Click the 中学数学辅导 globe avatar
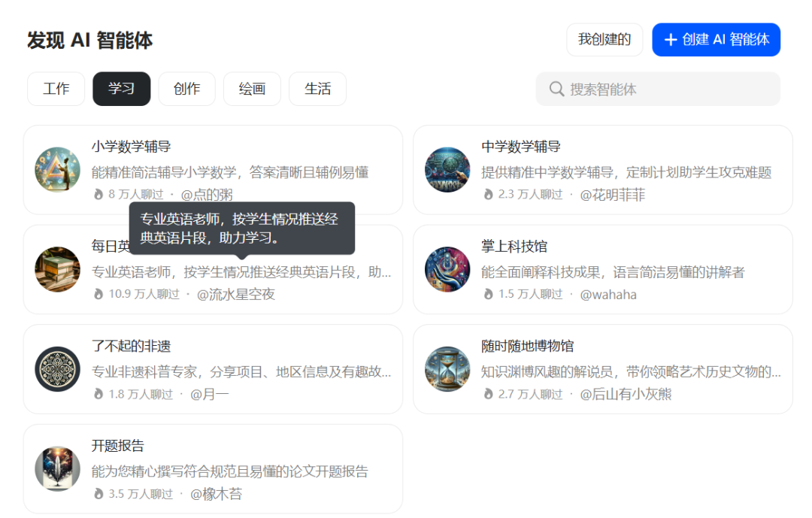The height and width of the screenshot is (518, 812). click(447, 169)
